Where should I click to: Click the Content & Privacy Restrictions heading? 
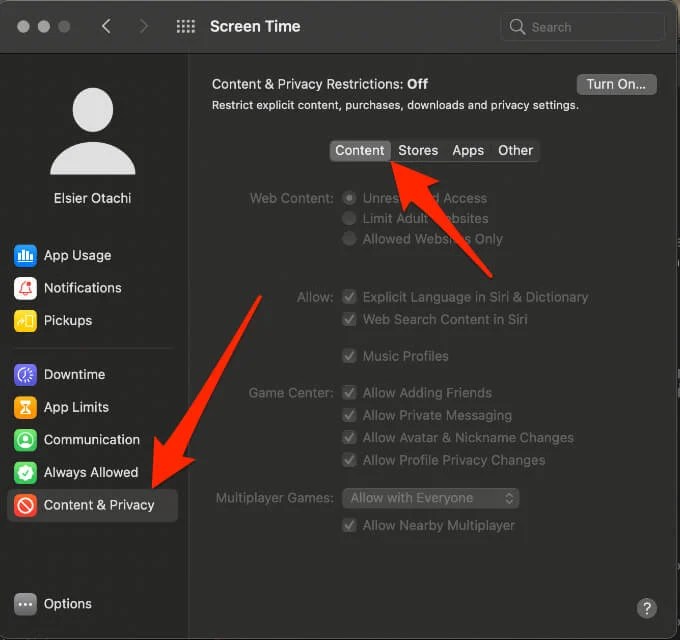pos(320,84)
